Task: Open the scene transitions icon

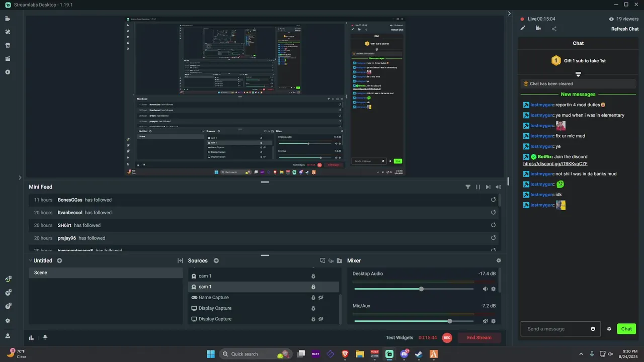Action: click(180, 260)
